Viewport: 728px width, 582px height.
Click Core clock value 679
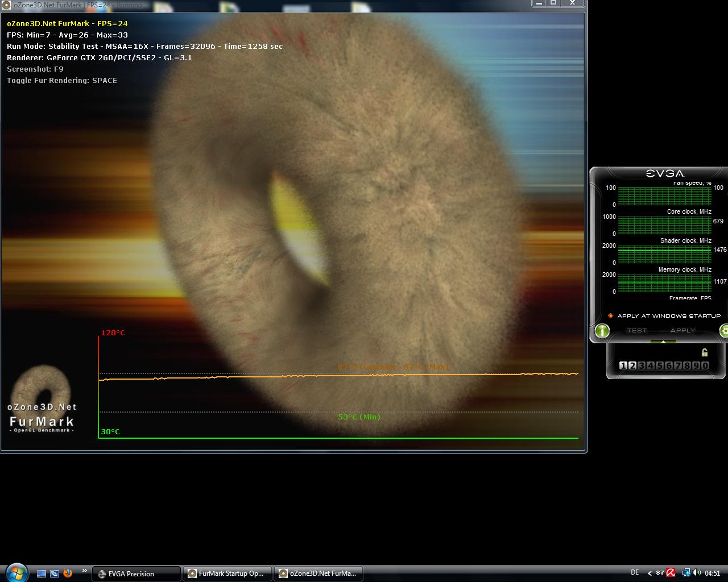point(718,221)
